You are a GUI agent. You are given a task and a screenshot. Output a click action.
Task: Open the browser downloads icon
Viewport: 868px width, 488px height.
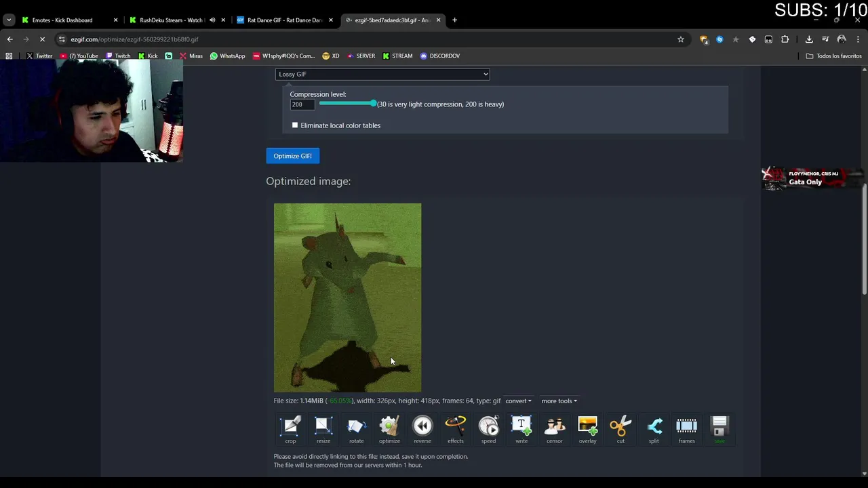pos(809,39)
